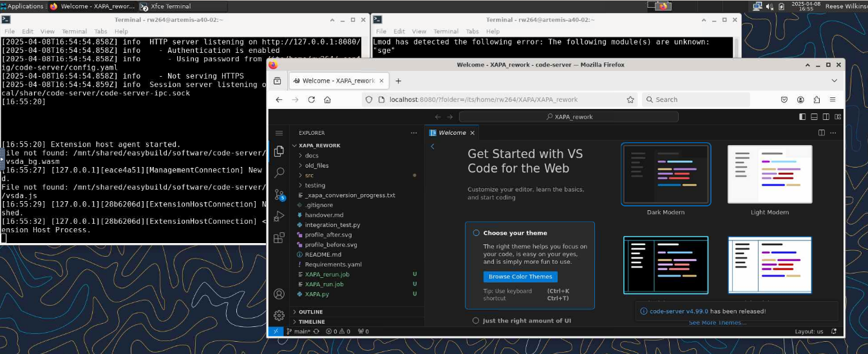Open notifications bell in status bar
The height and width of the screenshot is (354, 868).
click(834, 331)
